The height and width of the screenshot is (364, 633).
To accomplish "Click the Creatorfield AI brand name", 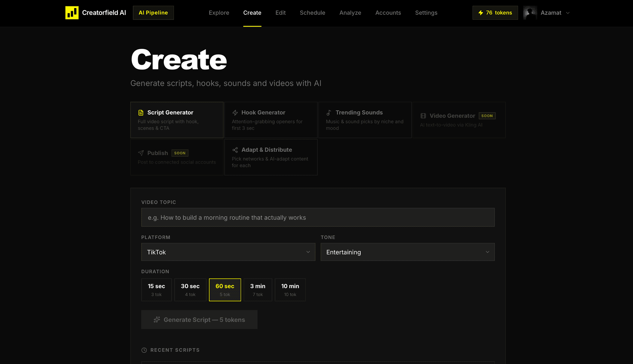I will [x=104, y=13].
